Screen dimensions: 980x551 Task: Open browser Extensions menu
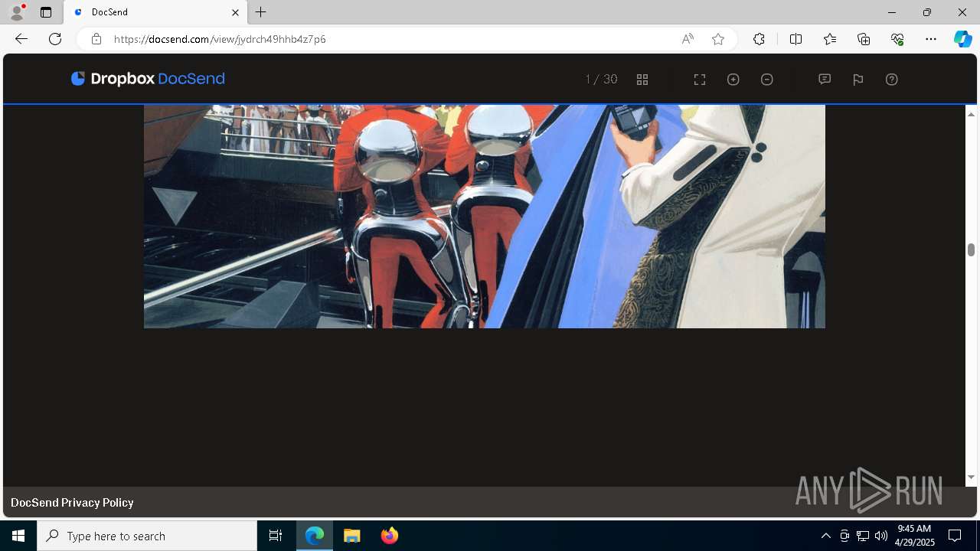[759, 39]
